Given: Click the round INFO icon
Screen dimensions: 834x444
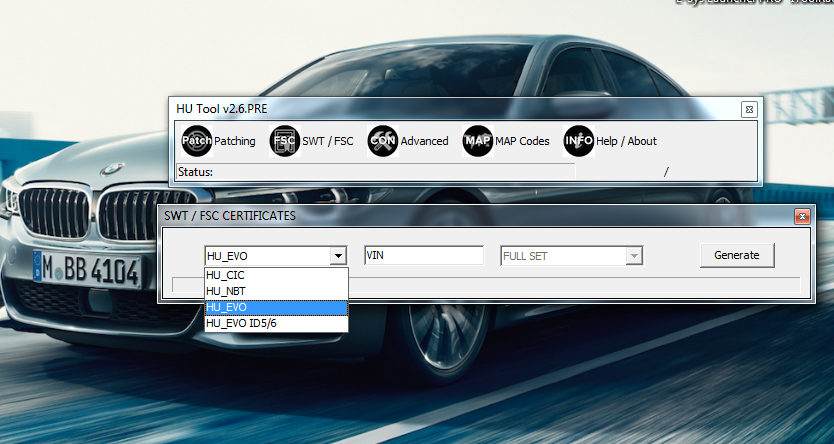Looking at the screenshot, I should 578,141.
